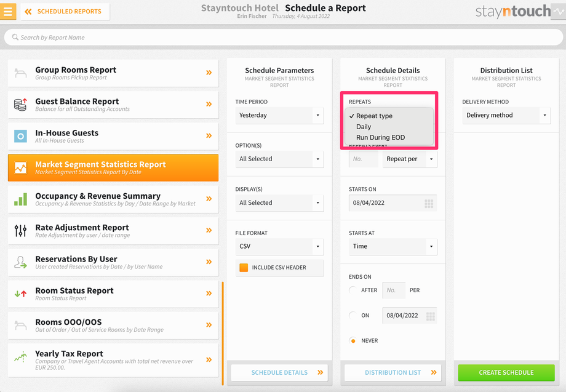Image resolution: width=566 pixels, height=392 pixels.
Task: Click the Ends After number field
Action: click(x=394, y=290)
